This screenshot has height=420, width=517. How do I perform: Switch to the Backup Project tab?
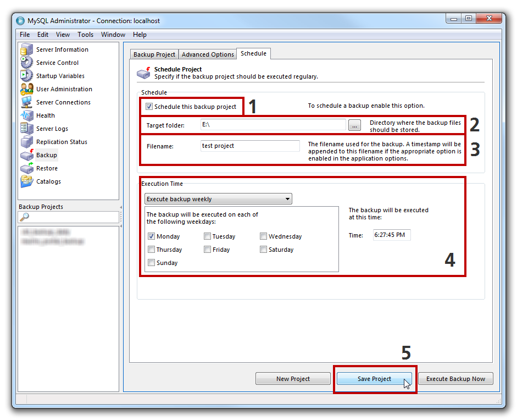pos(154,54)
